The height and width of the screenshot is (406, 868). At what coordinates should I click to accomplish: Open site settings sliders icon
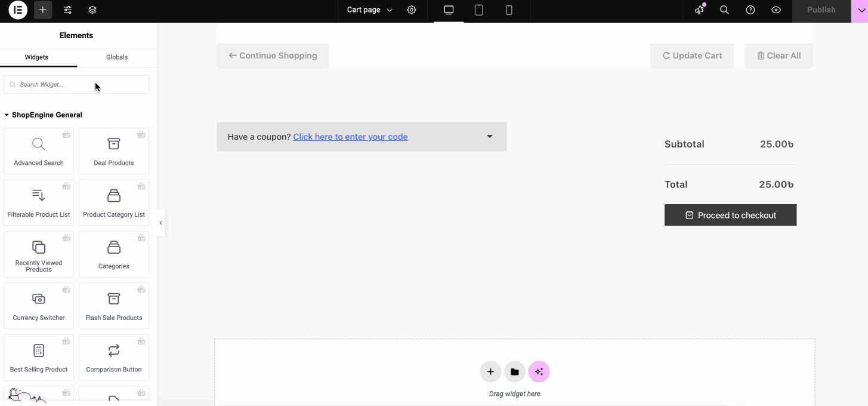[x=68, y=10]
